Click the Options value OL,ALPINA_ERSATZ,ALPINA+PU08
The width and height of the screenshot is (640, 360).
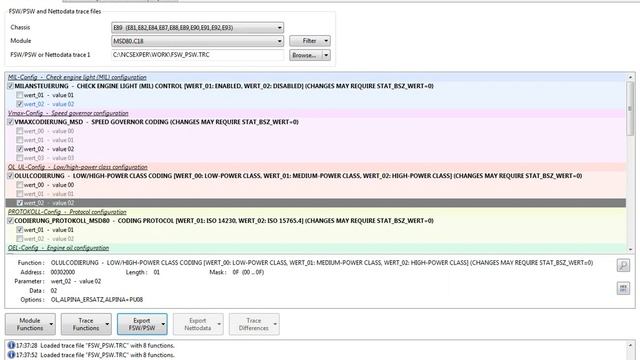tap(97, 300)
